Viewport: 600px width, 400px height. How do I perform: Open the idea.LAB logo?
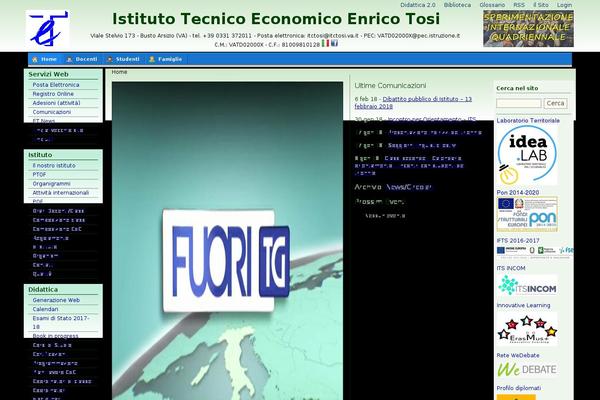coord(527,156)
